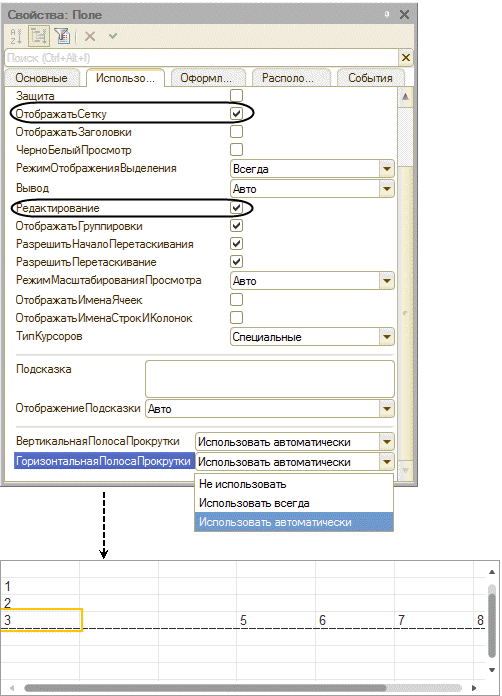502x696 pixels.
Task: Expand the ТипКурсоров dropdown
Action: pyautogui.click(x=387, y=337)
